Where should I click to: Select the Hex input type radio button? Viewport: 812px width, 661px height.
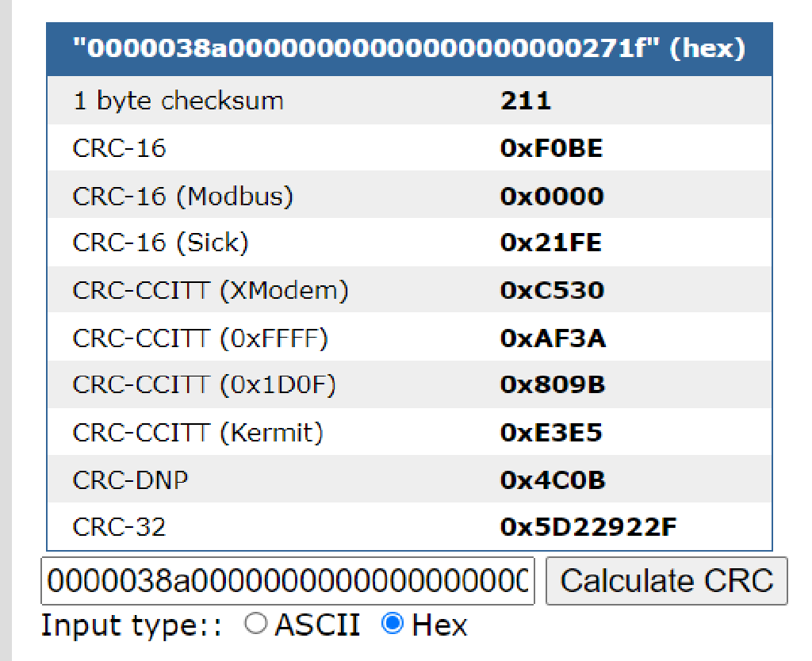click(x=392, y=625)
